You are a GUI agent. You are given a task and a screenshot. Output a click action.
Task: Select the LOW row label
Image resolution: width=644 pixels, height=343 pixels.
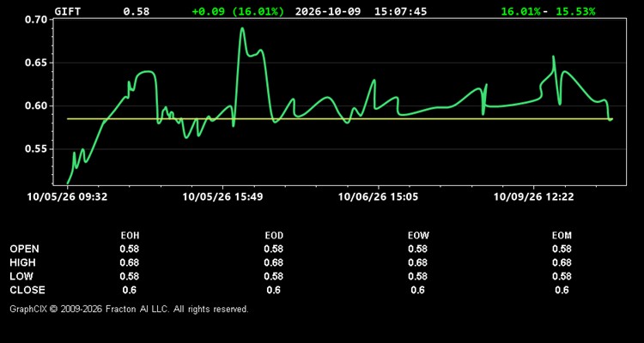(21, 276)
